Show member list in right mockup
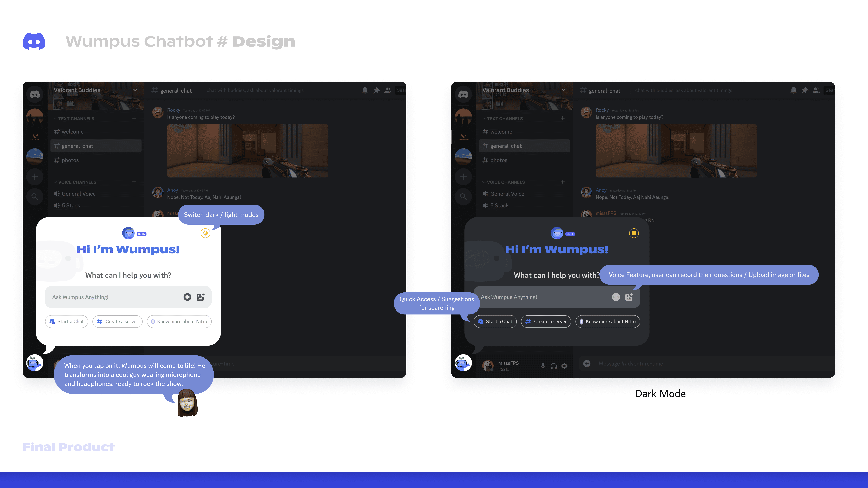Image resolution: width=868 pixels, height=488 pixels. [x=816, y=90]
